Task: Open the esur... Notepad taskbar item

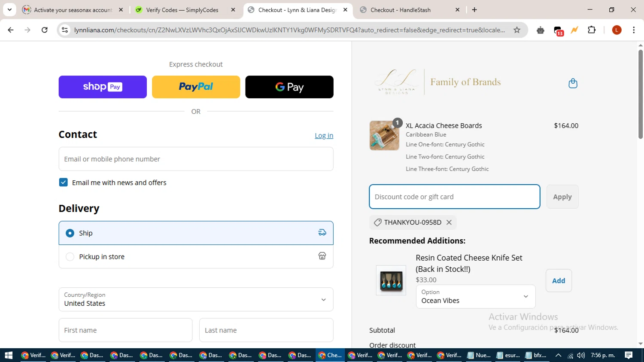Action: (508, 355)
